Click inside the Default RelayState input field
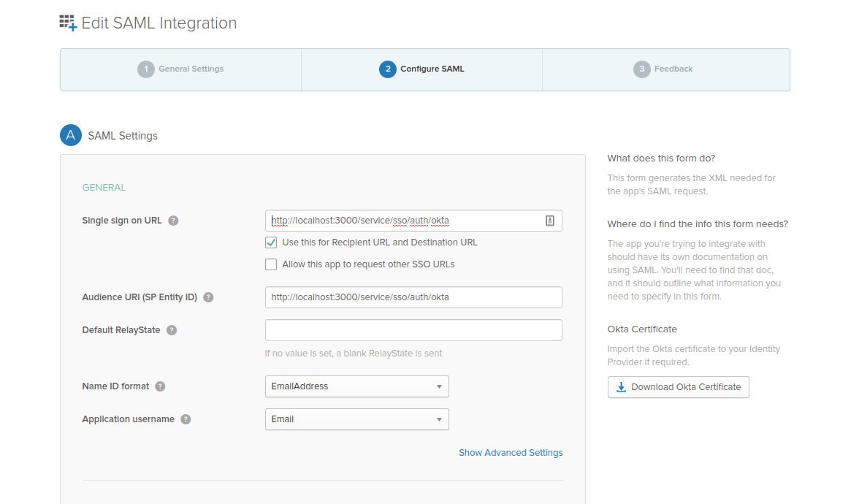 [413, 330]
